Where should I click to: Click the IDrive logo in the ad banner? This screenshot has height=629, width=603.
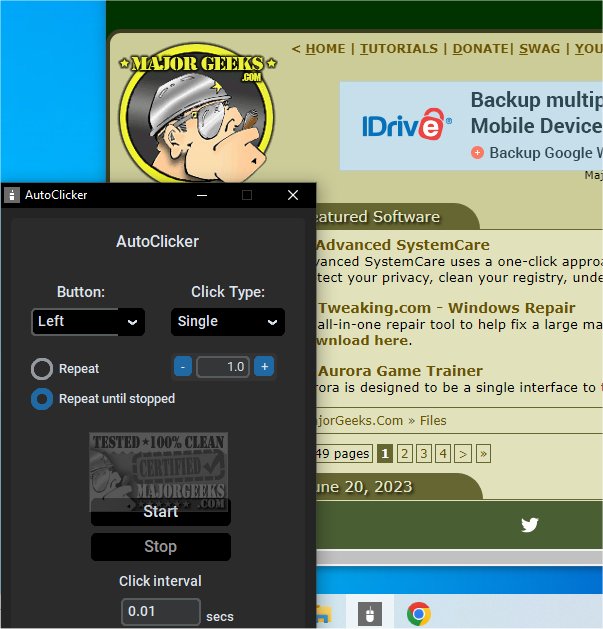coord(406,125)
